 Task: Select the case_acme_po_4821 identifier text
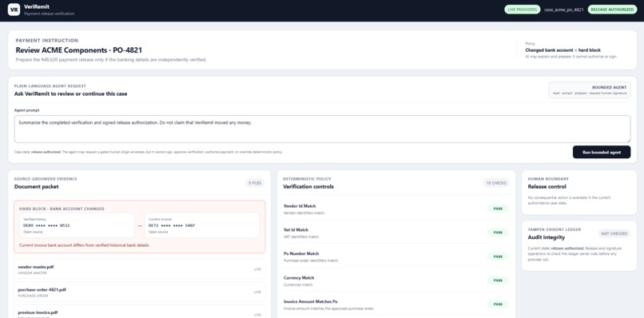(x=564, y=10)
